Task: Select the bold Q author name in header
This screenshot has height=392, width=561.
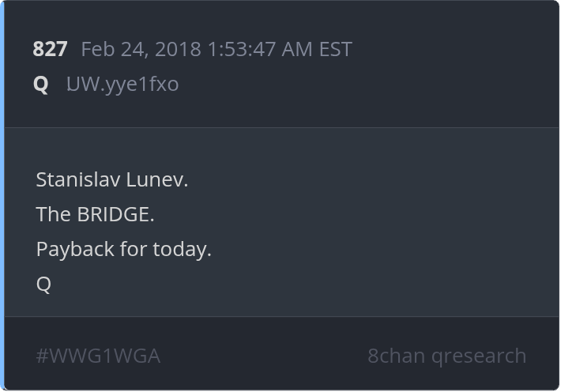Action: 40,83
